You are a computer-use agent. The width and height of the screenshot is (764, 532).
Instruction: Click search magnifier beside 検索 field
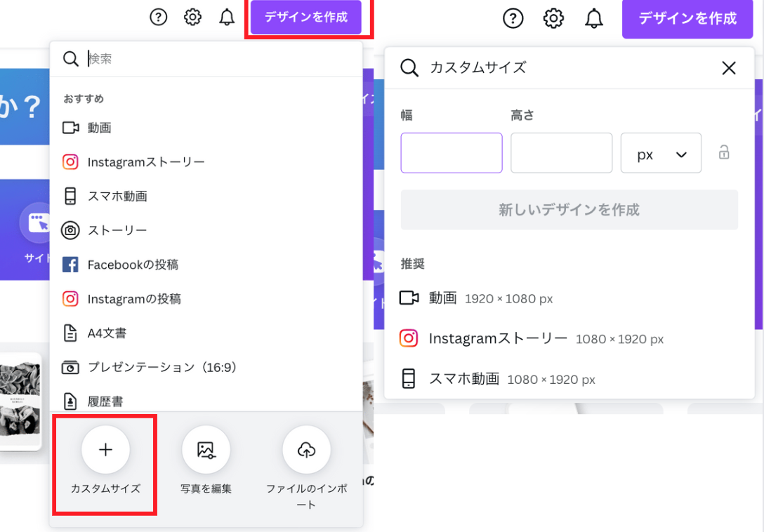point(71,59)
